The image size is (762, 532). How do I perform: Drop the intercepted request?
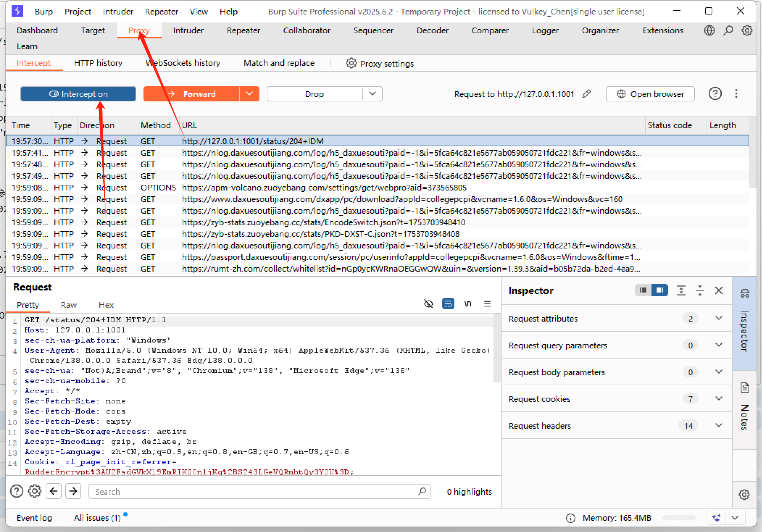coord(315,94)
